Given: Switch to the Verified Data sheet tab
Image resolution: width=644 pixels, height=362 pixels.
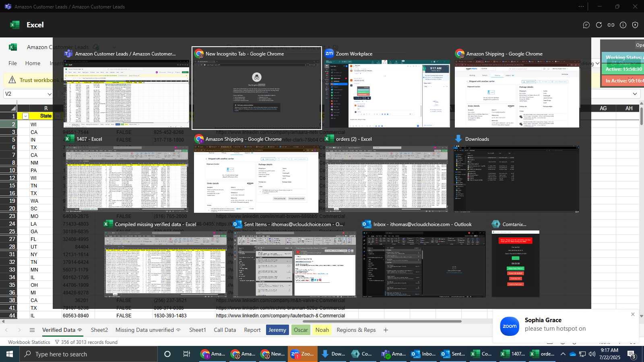Looking at the screenshot, I should [x=62, y=330].
